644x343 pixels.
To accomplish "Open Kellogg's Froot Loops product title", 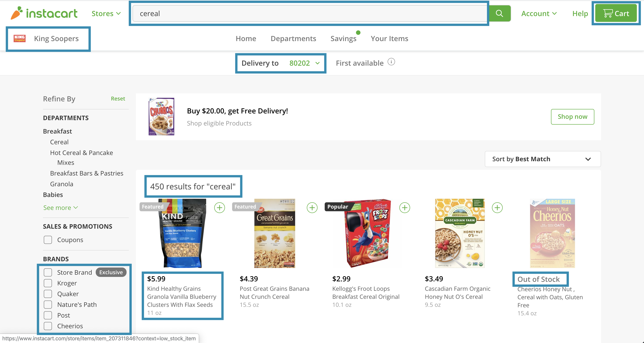I will [x=366, y=293].
